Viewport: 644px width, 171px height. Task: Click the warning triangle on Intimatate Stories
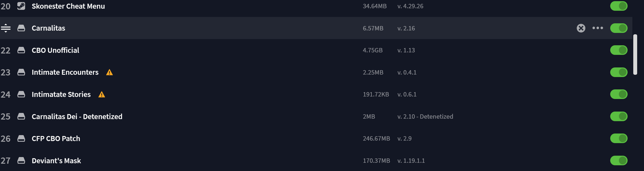pyautogui.click(x=102, y=94)
